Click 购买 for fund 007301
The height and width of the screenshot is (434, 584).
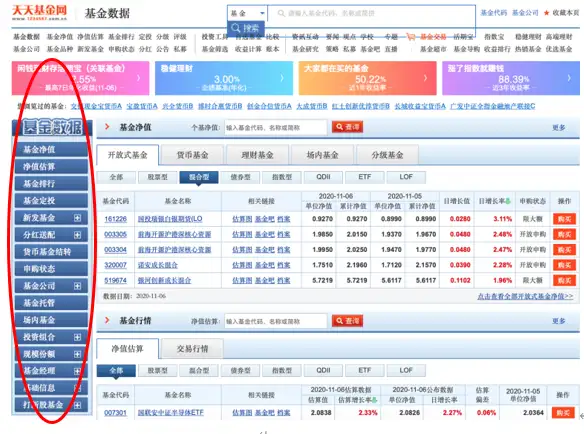[x=563, y=412]
